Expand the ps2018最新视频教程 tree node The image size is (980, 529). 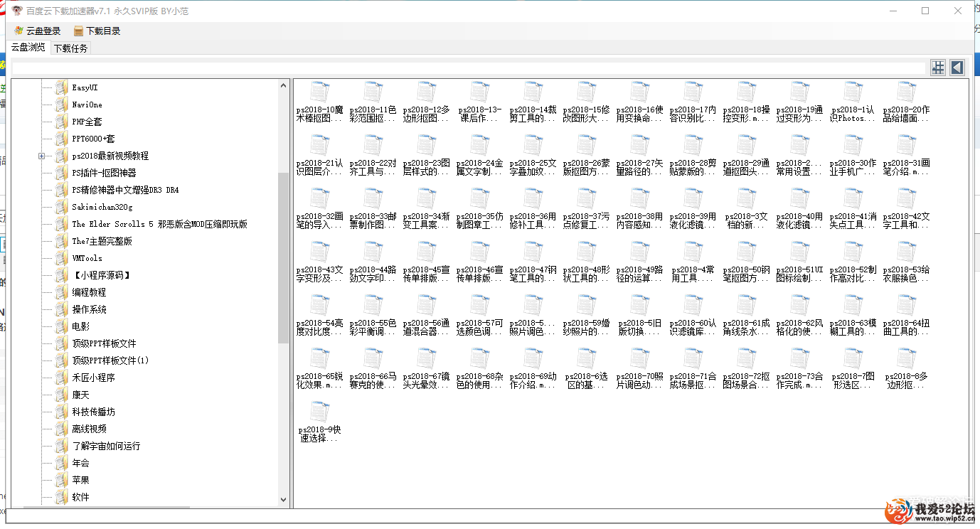[x=41, y=156]
